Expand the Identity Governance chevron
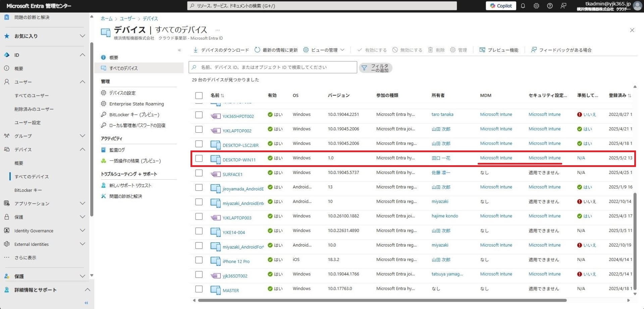The height and width of the screenshot is (309, 644). click(83, 230)
